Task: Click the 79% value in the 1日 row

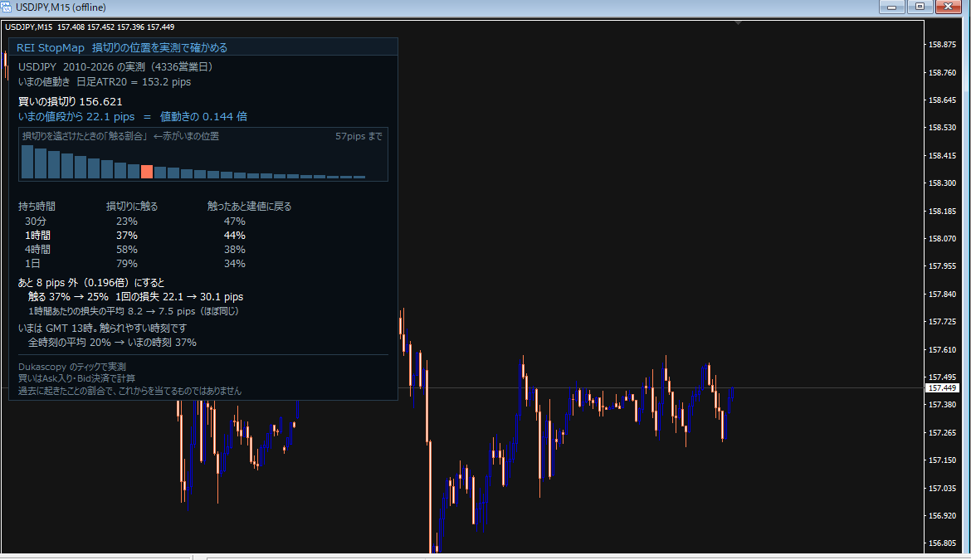Action: 127,264
